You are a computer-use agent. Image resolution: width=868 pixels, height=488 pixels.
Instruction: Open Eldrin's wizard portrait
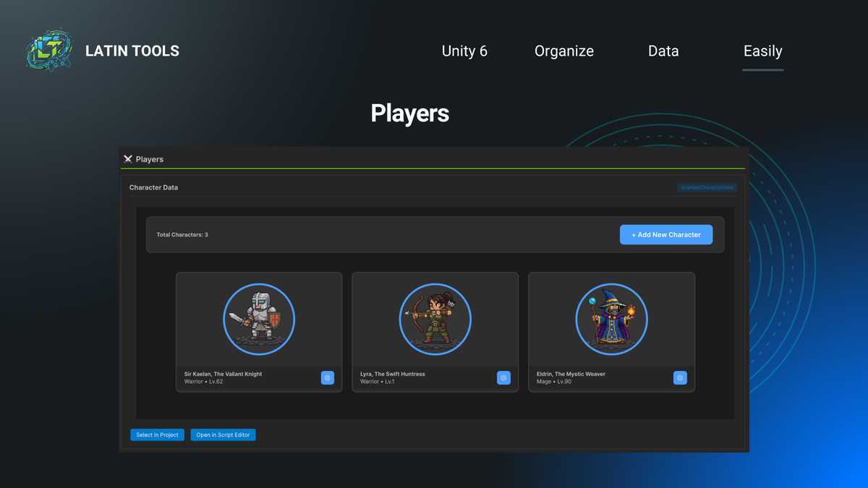click(611, 319)
